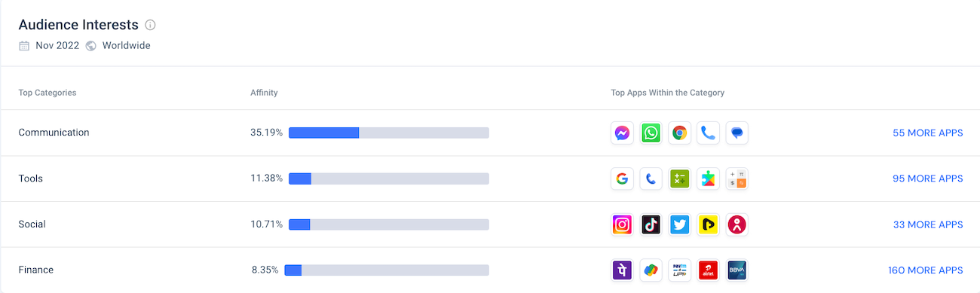Click the Google app icon in Tools
Screen dimensions: 980x293
(x=622, y=179)
